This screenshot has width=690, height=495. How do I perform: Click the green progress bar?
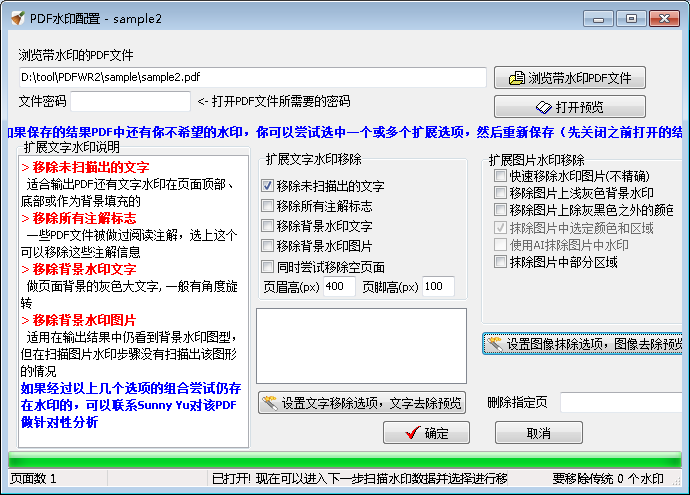point(345,459)
